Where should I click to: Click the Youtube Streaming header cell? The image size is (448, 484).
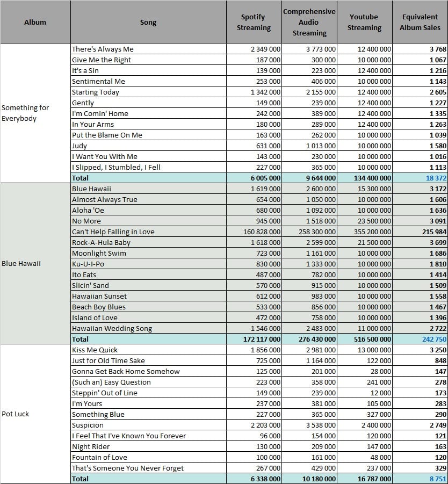click(x=365, y=22)
